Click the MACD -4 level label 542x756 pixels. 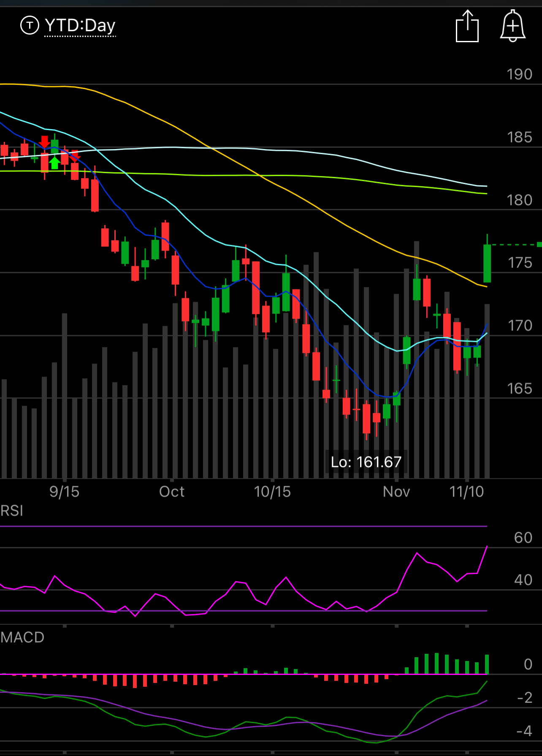525,731
